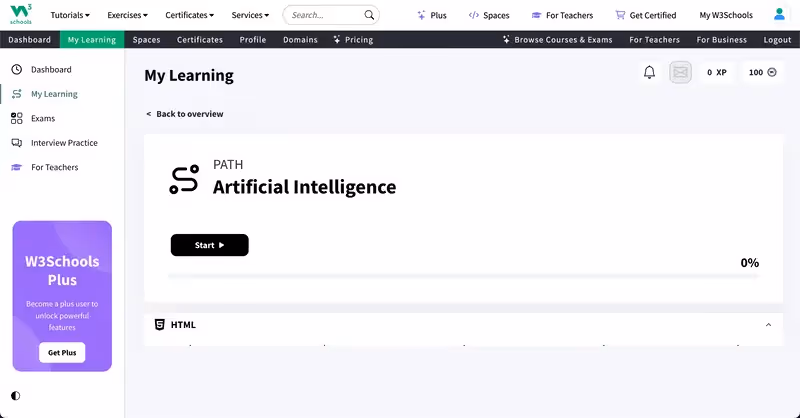Screen dimensions: 800x418
Task: Click the 0 XP counter
Action: coord(717,72)
